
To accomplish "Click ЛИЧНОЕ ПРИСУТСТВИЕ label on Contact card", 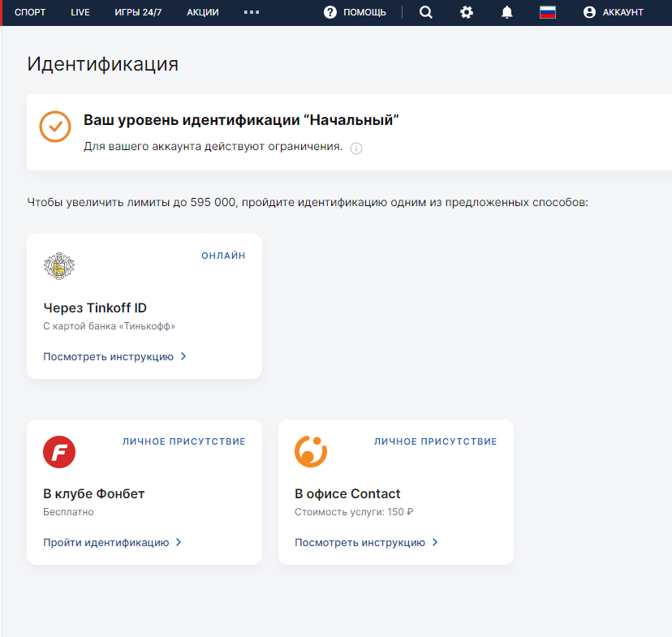I will 436,441.
